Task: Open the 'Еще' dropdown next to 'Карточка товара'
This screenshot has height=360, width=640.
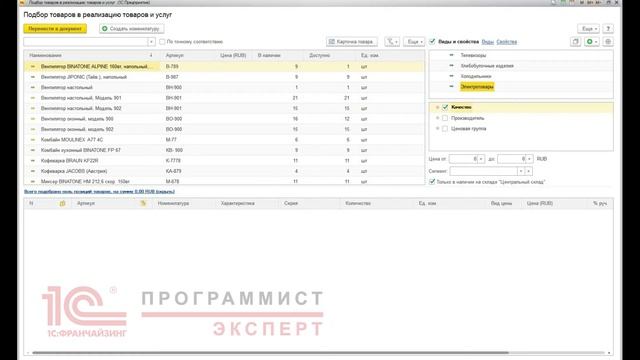Action: (414, 42)
